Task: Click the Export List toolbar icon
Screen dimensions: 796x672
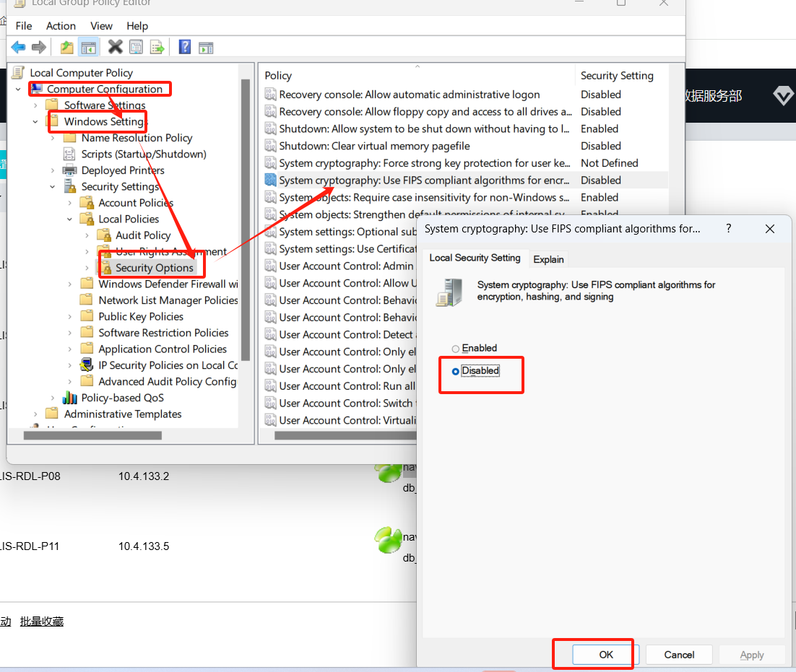Action: click(x=157, y=48)
